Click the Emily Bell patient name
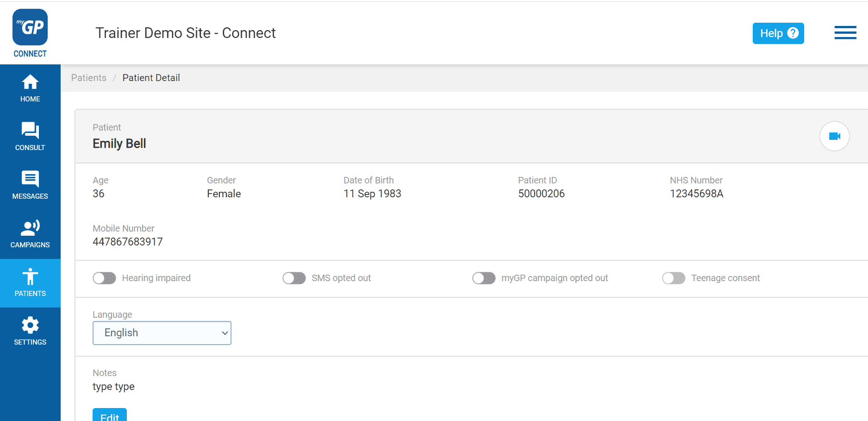 point(119,144)
